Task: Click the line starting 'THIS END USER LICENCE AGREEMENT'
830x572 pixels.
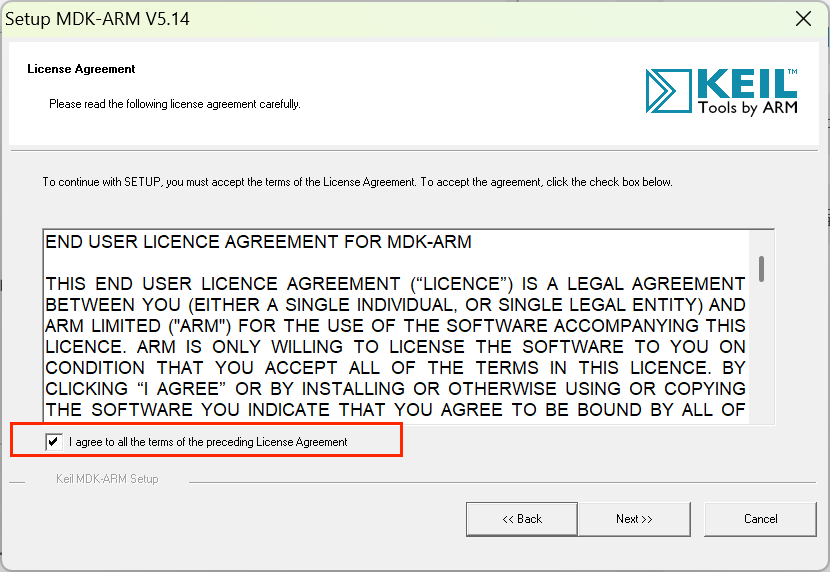Action: click(395, 284)
